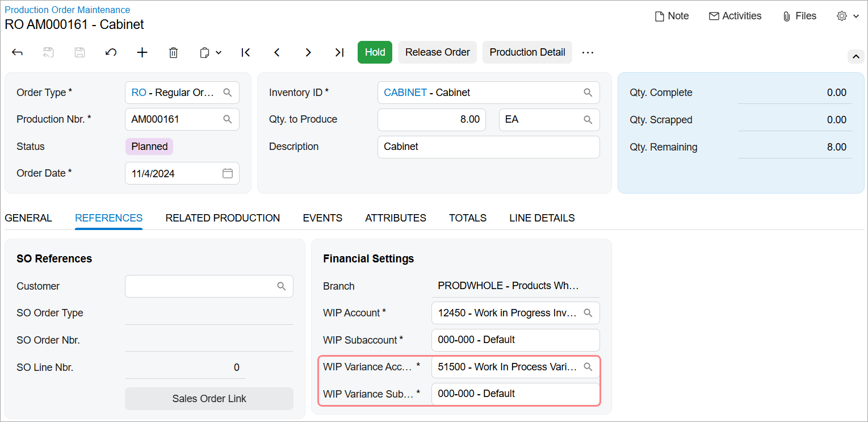The width and height of the screenshot is (868, 422).
Task: Go to the previous record
Action: [x=276, y=52]
